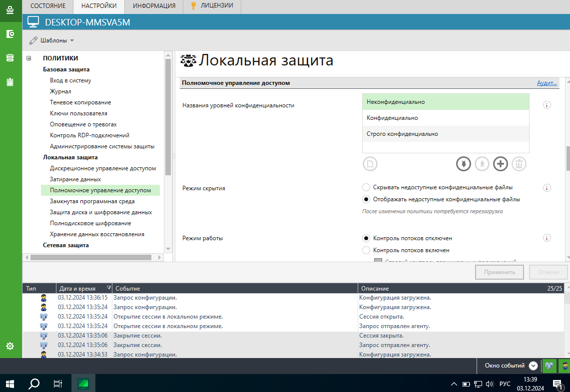The height and width of the screenshot is (392, 570).
Task: Open the Windows Start menu
Action: (10, 384)
